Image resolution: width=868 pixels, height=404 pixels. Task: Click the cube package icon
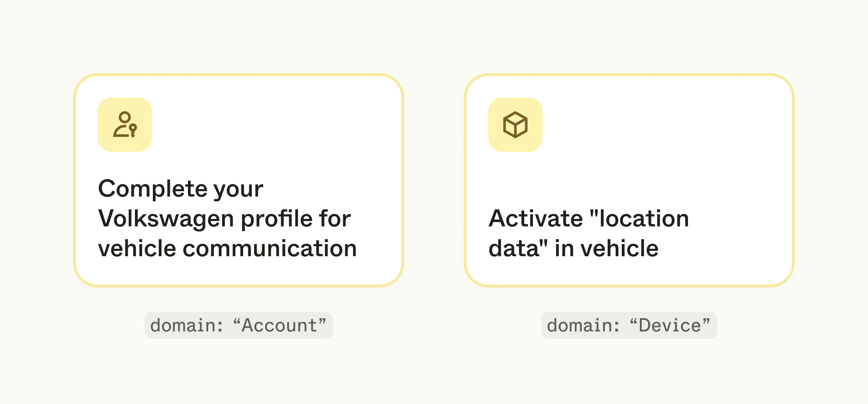pos(515,124)
